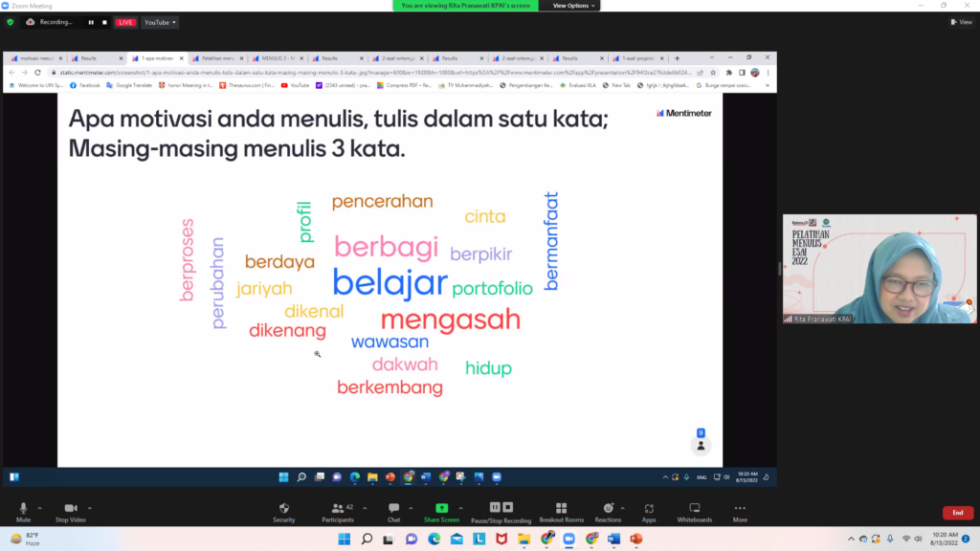Open the View Options dropdown
Screen dimensions: 980x551
tap(573, 6)
